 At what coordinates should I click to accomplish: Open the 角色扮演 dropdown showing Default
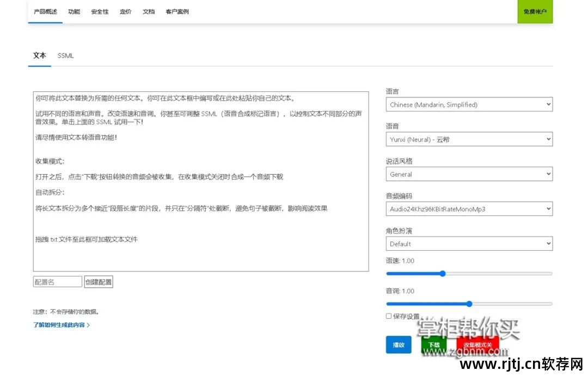[469, 244]
